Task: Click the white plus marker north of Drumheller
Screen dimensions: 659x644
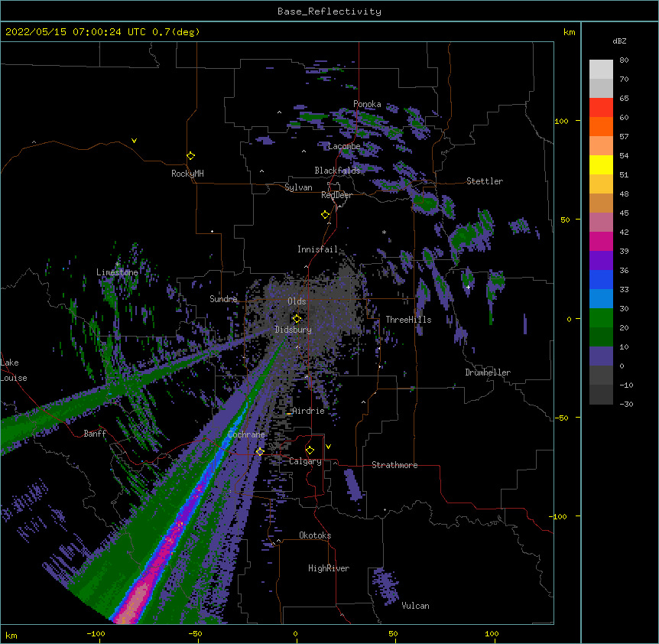Action: [x=468, y=287]
